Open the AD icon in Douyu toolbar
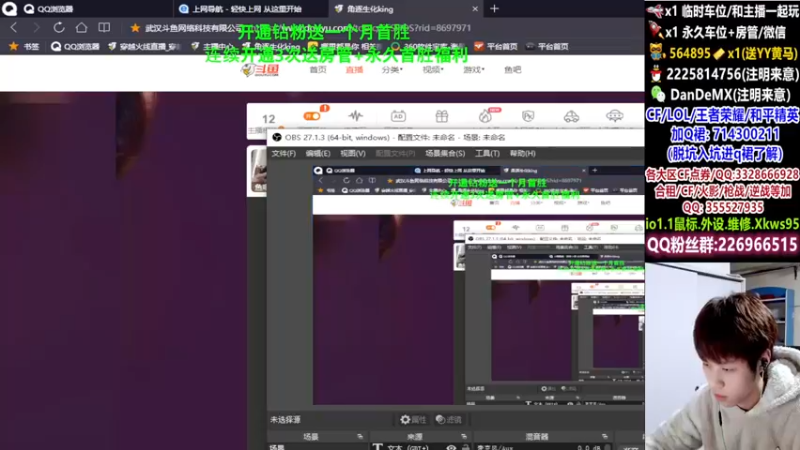The height and width of the screenshot is (450, 800). click(398, 116)
